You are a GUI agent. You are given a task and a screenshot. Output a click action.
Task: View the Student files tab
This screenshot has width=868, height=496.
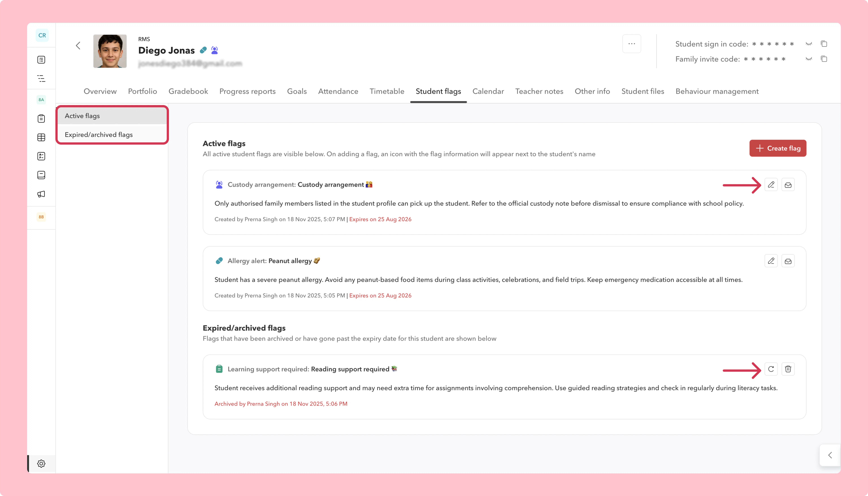click(x=643, y=91)
